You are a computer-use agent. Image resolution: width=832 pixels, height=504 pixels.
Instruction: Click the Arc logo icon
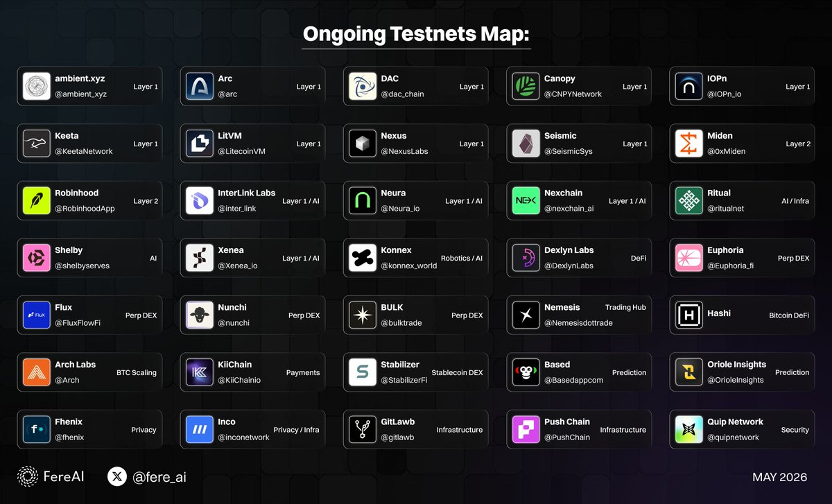(x=200, y=86)
